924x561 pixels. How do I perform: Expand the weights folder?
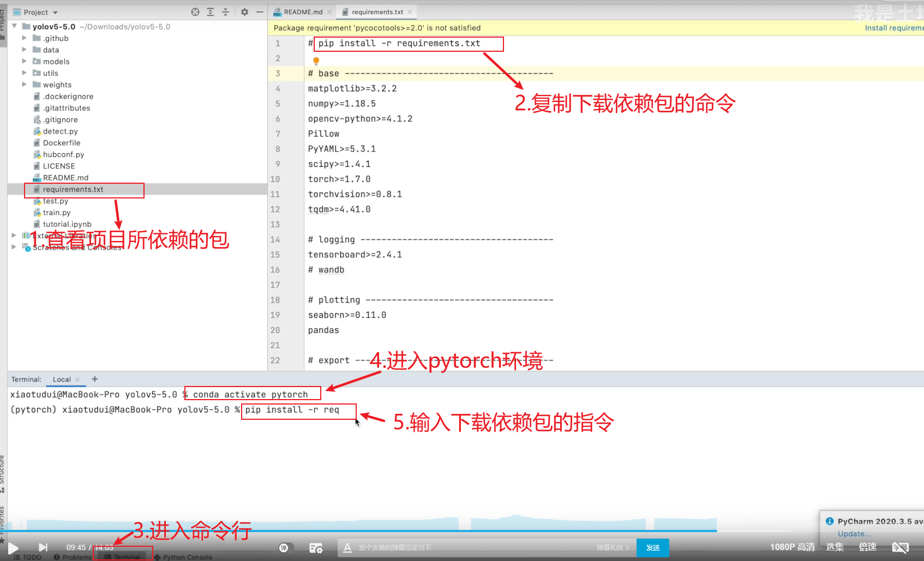(x=24, y=85)
